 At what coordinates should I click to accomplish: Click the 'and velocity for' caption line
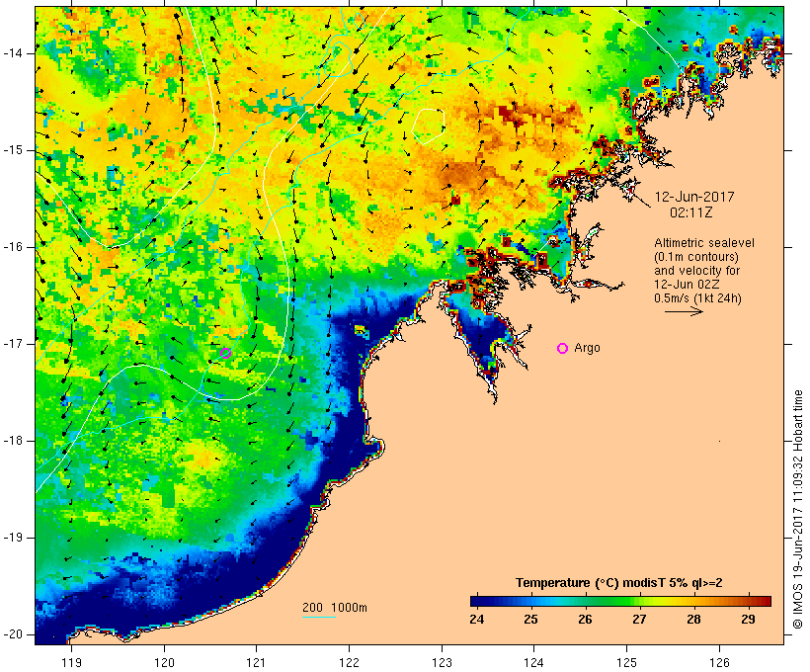pos(696,271)
